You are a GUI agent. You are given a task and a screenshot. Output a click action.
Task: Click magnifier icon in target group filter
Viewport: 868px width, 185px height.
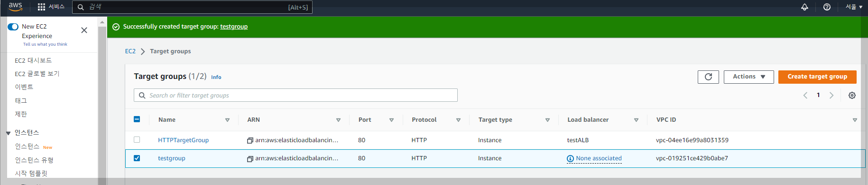(x=142, y=96)
